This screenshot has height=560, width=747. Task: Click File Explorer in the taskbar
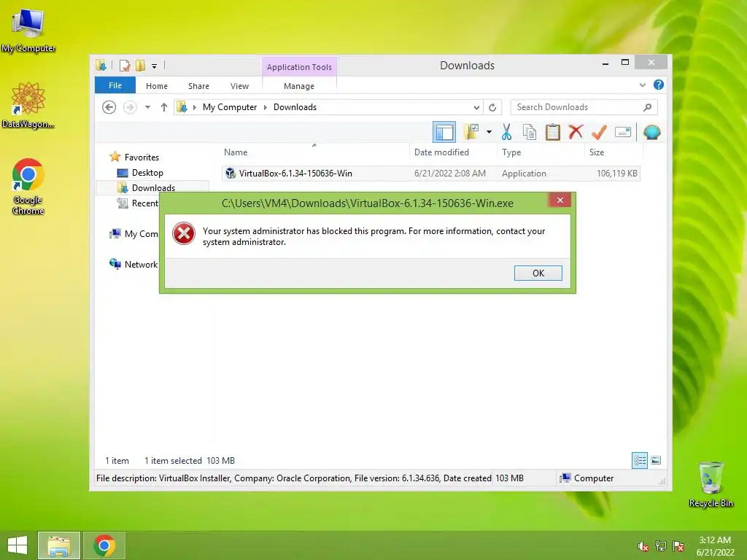pos(59,545)
